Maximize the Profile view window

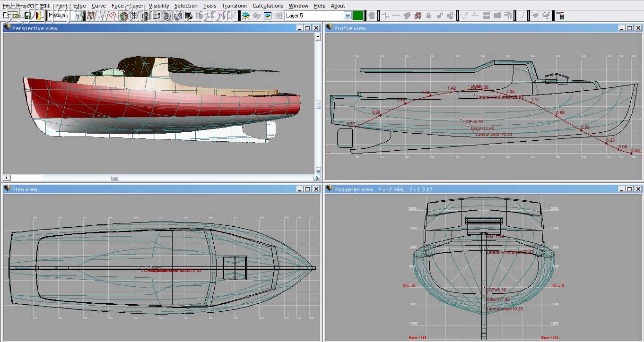(629, 28)
